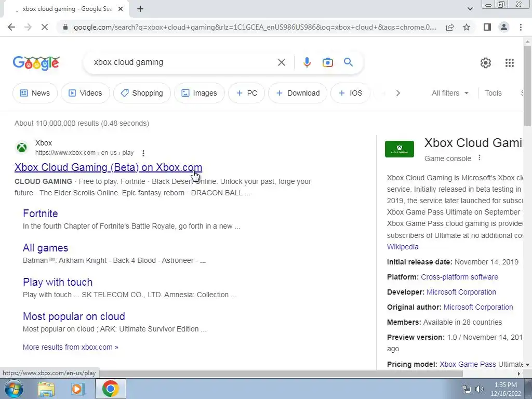Bookmark this page with the star icon
The height and width of the screenshot is (399, 532).
(x=467, y=27)
